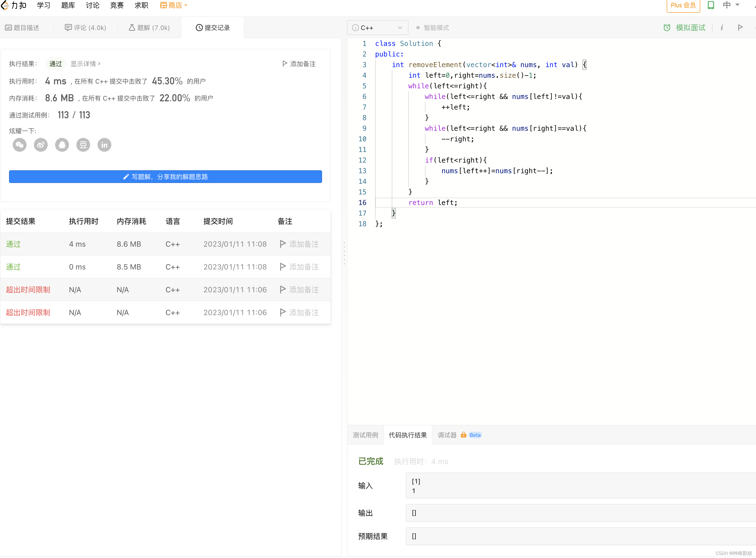Switch to the 题目描述 tab
The height and width of the screenshot is (558, 756).
(x=22, y=28)
